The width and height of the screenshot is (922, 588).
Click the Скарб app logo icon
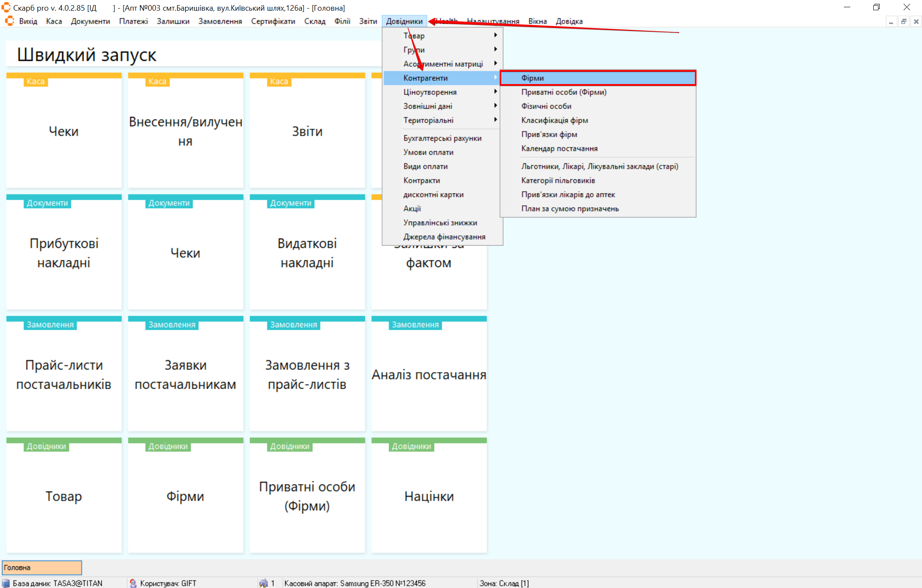(x=6, y=7)
